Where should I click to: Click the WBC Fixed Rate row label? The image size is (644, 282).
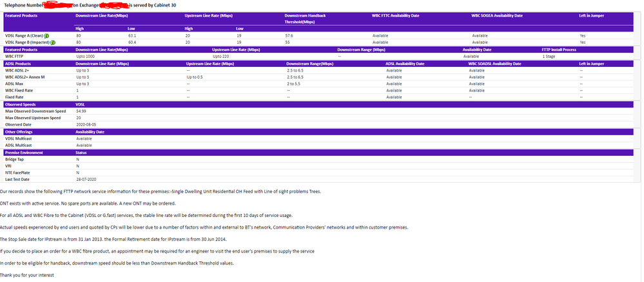(x=19, y=91)
